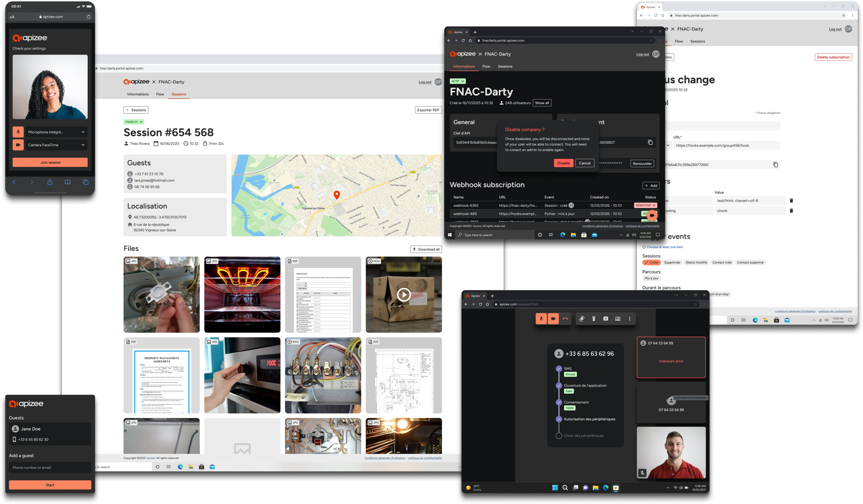Toggle the flashlight in call toolbar
Viewport: 863px width, 504px height.
594,319
